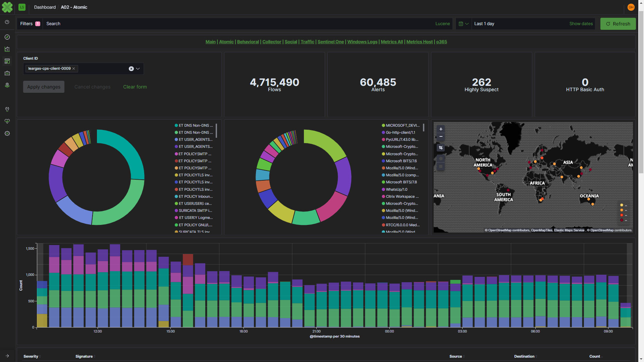The image size is (644, 362).
Task: Switch to the Windows Logs tab
Action: pos(362,42)
